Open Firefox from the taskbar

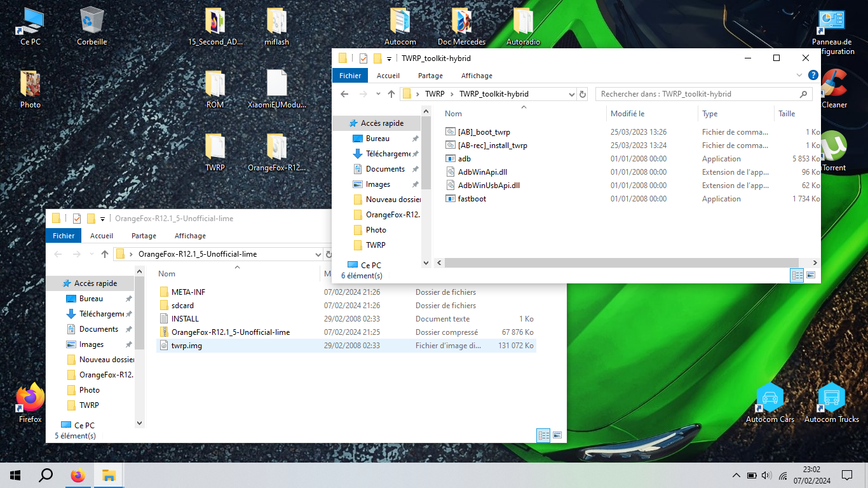coord(78,475)
